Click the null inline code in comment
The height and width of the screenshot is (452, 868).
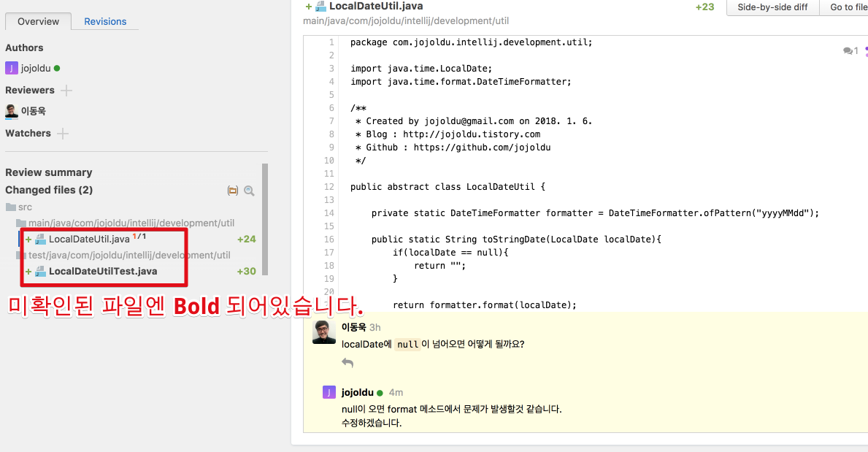point(408,345)
